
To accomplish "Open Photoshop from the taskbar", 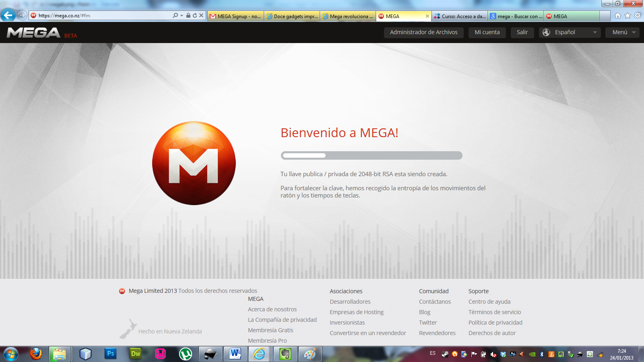I will (x=111, y=354).
